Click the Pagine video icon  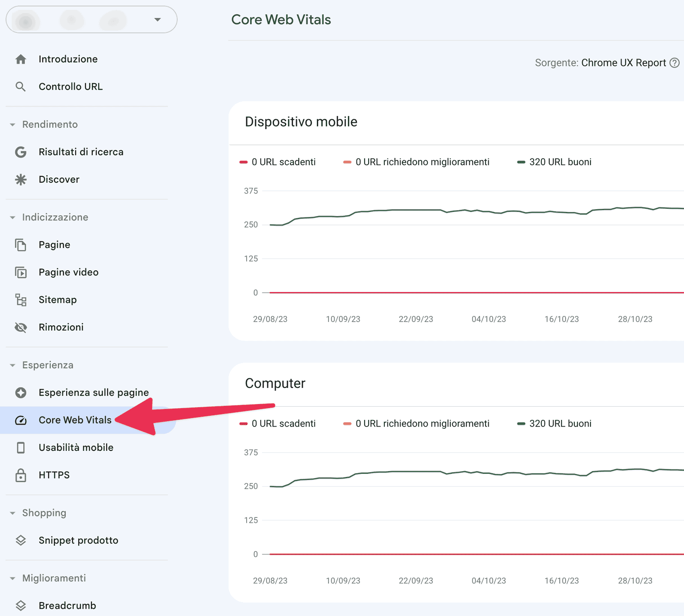tap(21, 272)
